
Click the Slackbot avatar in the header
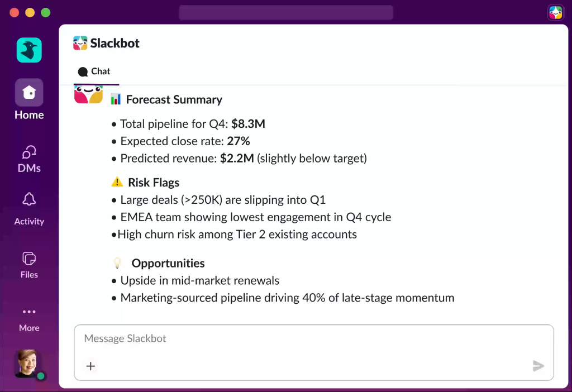click(79, 42)
